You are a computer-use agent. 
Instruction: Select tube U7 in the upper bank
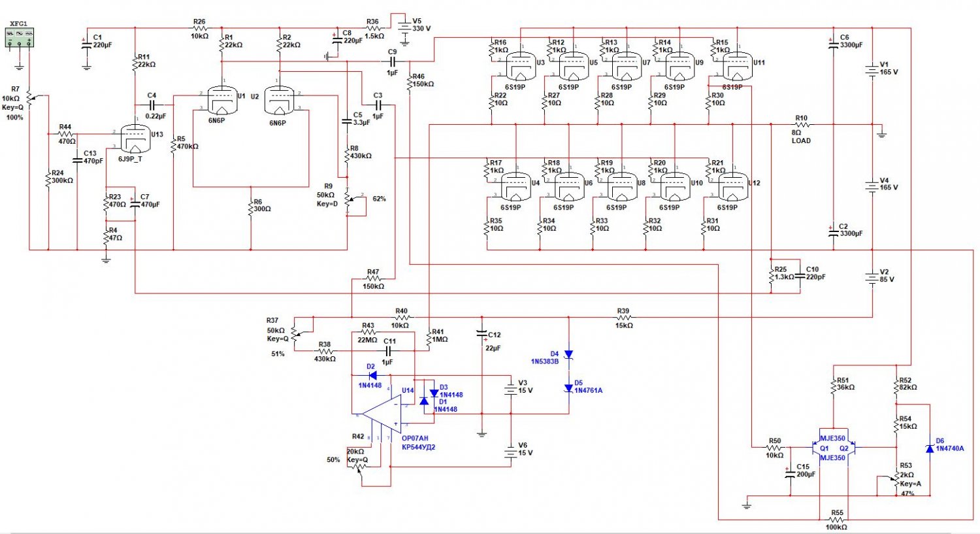click(627, 67)
